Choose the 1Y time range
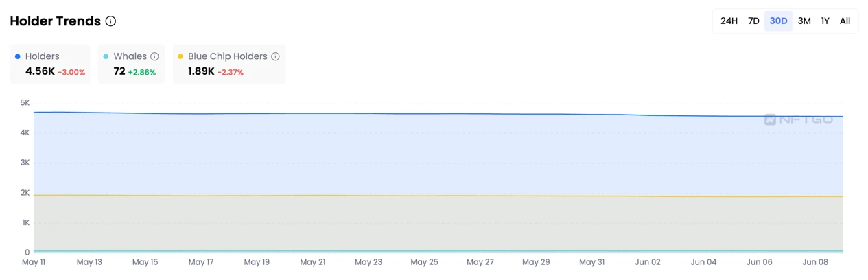The height and width of the screenshot is (280, 868). [x=825, y=21]
